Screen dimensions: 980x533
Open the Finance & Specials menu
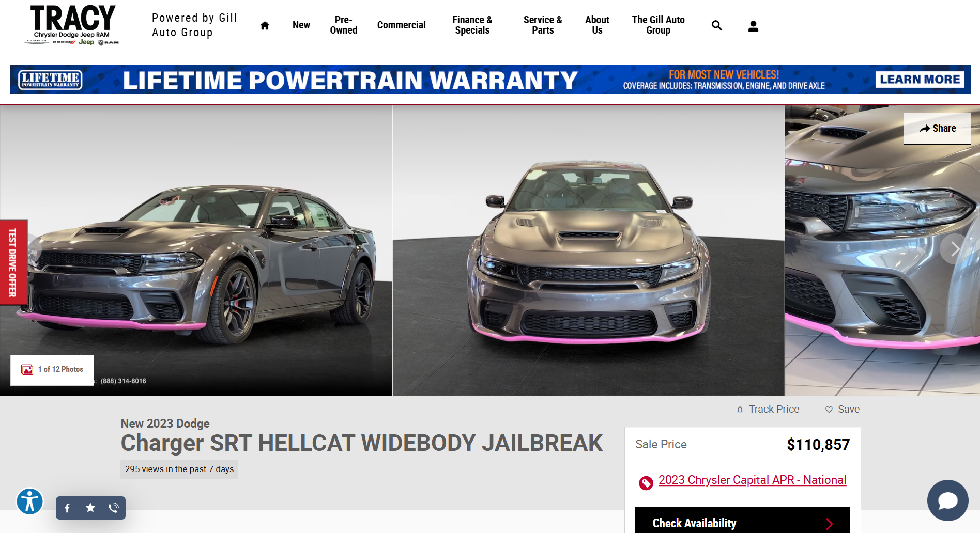(472, 25)
